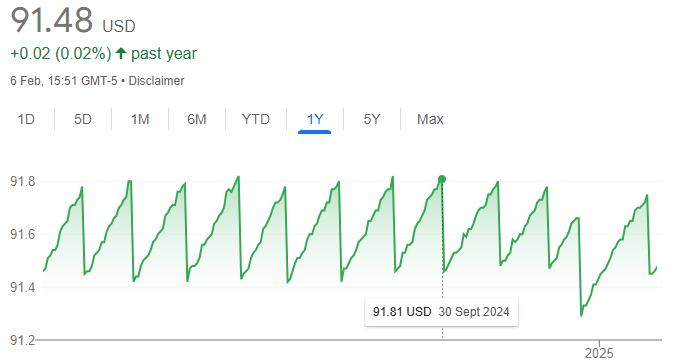Click the '30 Sept 2024' date in tooltip
This screenshot has height=362, width=676.
pyautogui.click(x=474, y=312)
